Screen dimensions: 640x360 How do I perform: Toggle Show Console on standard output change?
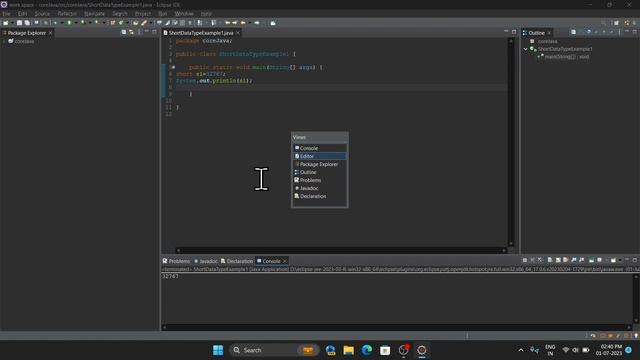[x=574, y=260]
